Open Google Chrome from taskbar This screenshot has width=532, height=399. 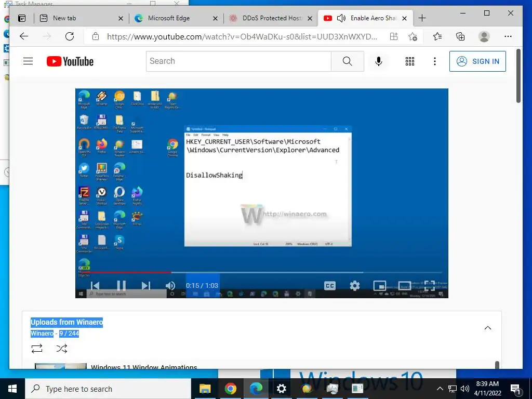230,389
